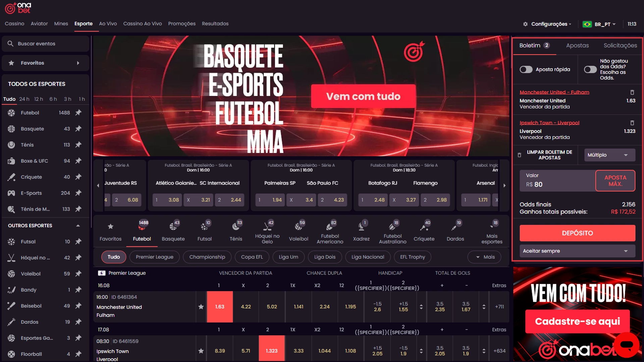
Task: Open the BR_PT language dropdown
Action: (599, 24)
